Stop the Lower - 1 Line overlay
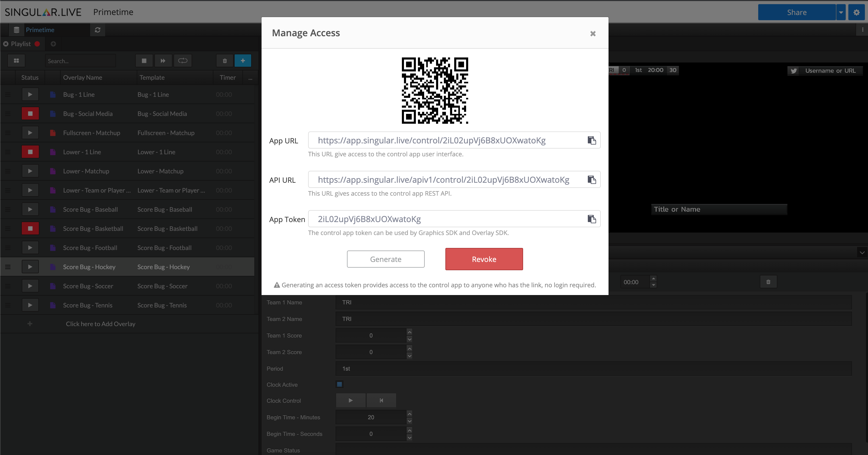The width and height of the screenshot is (868, 455). click(x=30, y=152)
